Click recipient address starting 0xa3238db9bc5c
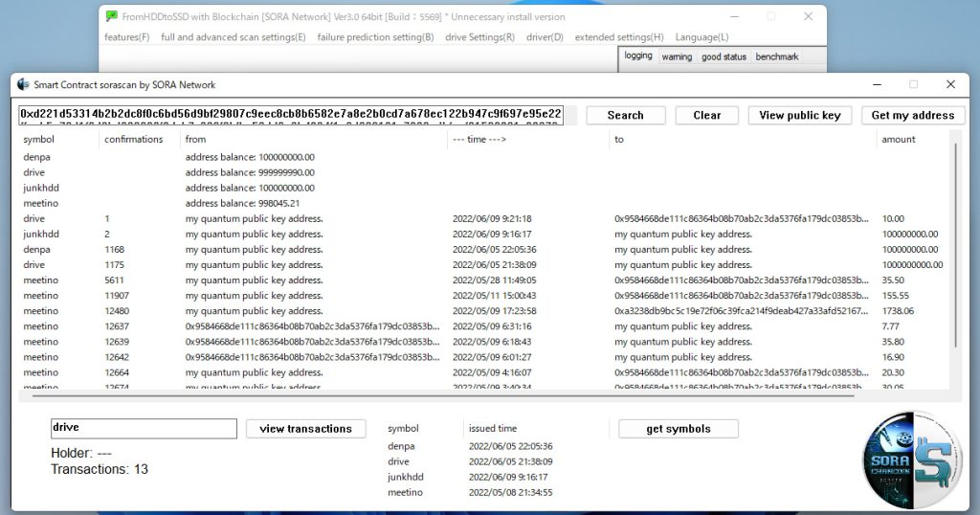Image resolution: width=980 pixels, height=515 pixels. [742, 310]
